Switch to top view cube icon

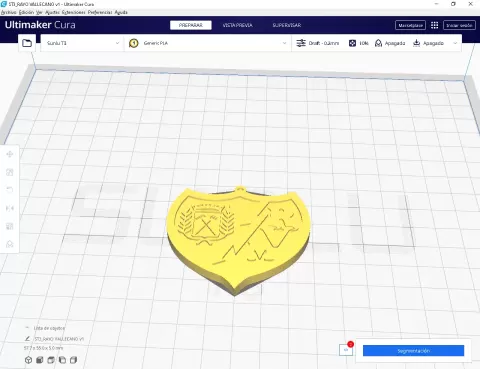coord(51,360)
